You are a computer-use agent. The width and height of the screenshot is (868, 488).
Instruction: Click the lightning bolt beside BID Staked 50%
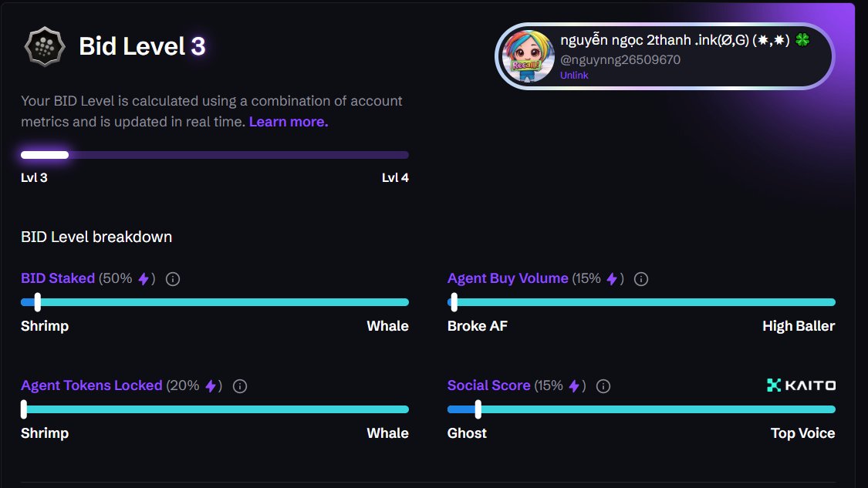144,279
